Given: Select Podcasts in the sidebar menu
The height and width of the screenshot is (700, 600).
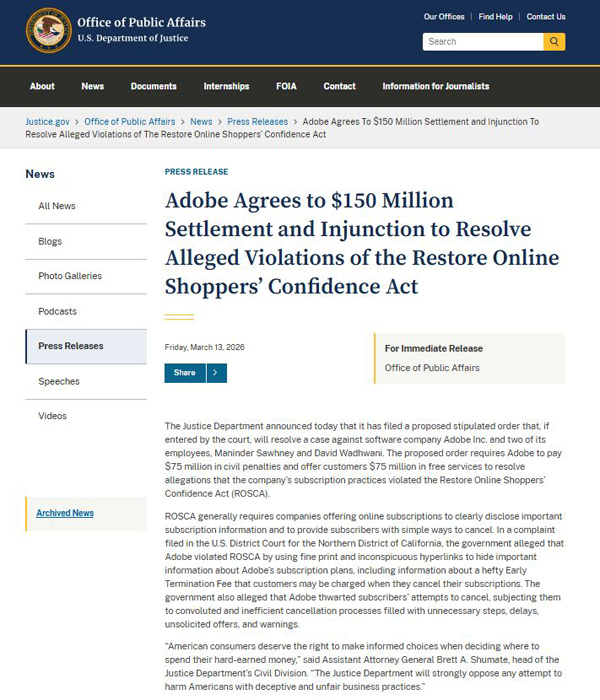Looking at the screenshot, I should pos(58,311).
